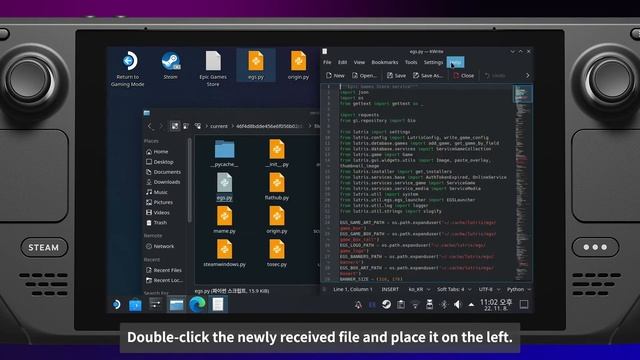The image size is (640, 360).
Task: Click Save in KWrite toolbar
Action: pos(396,76)
